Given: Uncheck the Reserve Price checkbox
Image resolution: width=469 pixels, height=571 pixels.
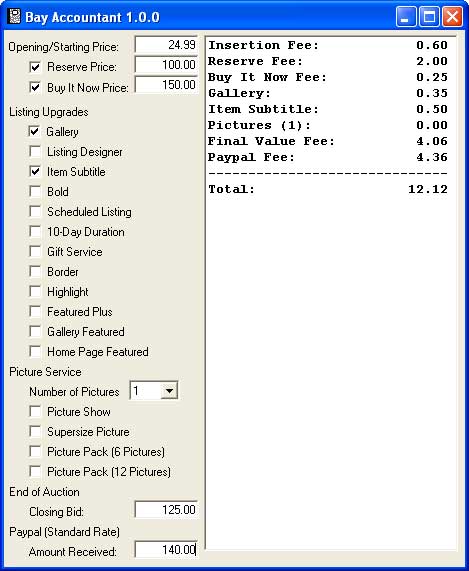Looking at the screenshot, I should pos(35,67).
